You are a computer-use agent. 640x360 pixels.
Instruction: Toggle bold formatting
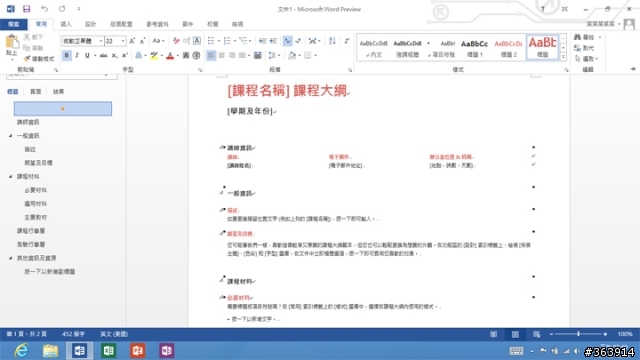(67, 56)
